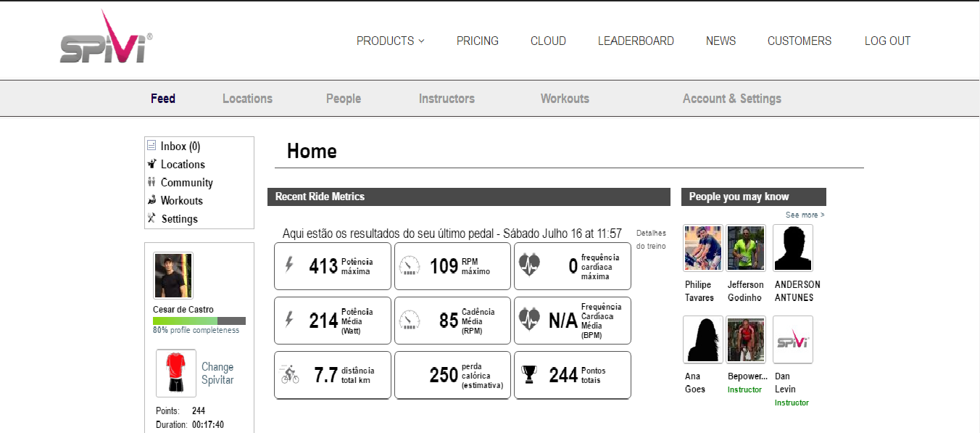Open Cesar de Castro profile picture

click(173, 276)
